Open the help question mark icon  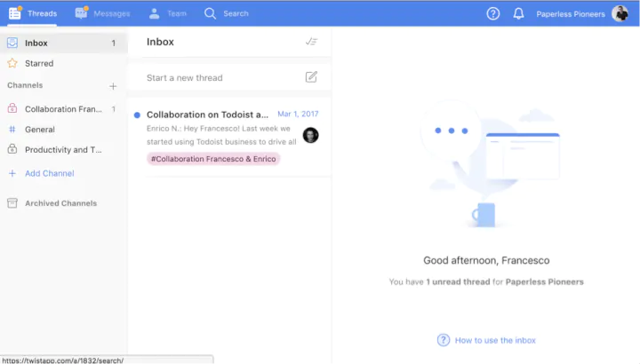click(493, 14)
